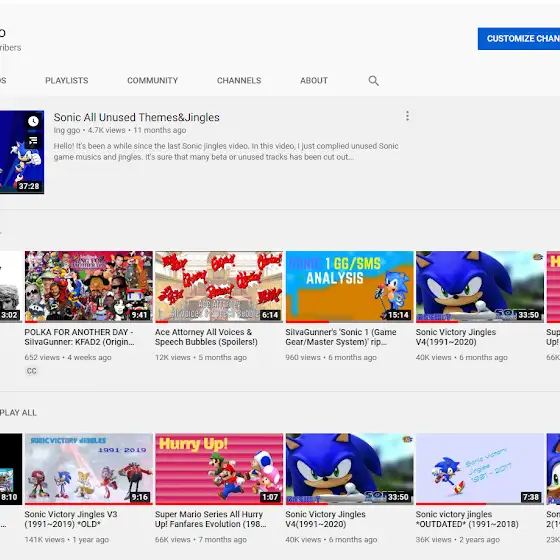Click Watch Later clock icon on featured thumbnail
Screen dimensions: 560x560
[x=33, y=121]
